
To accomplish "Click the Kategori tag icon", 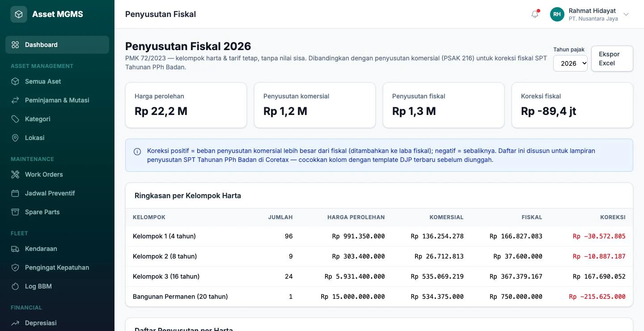I will [15, 119].
